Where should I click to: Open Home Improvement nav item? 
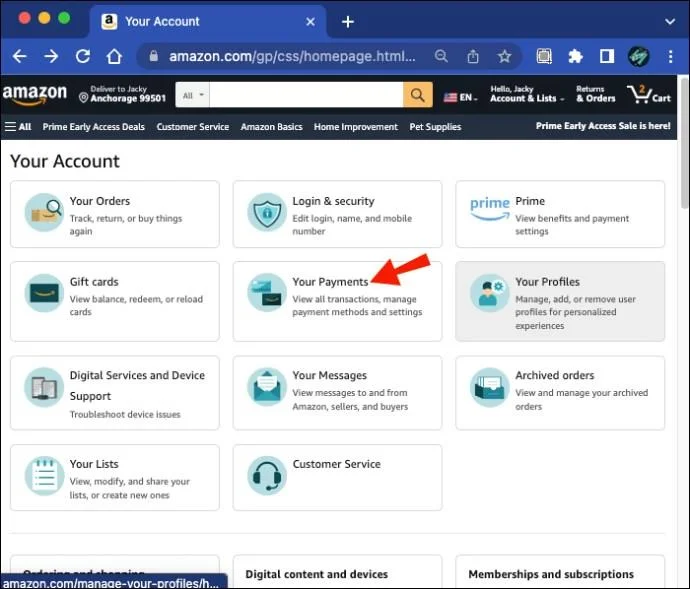click(x=356, y=127)
